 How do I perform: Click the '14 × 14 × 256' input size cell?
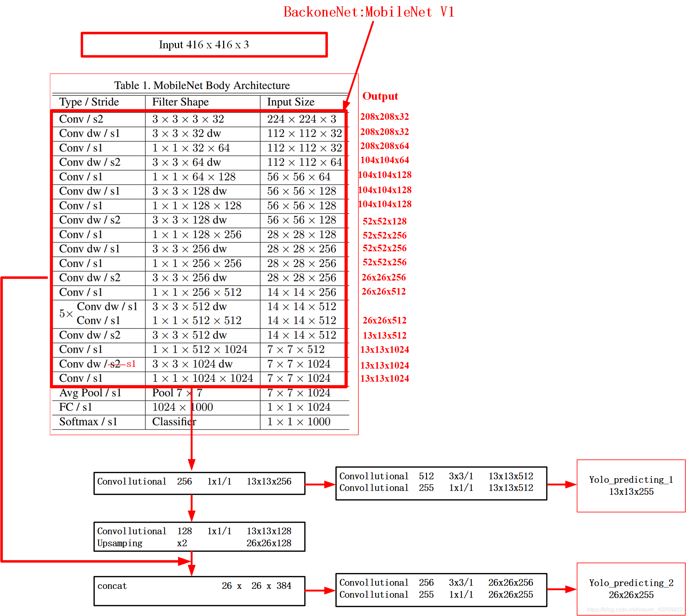[302, 292]
